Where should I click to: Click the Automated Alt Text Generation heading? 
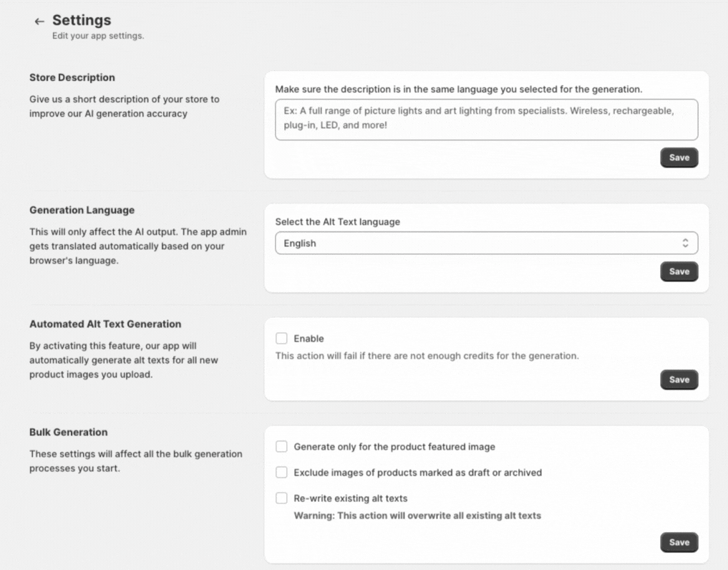105,324
